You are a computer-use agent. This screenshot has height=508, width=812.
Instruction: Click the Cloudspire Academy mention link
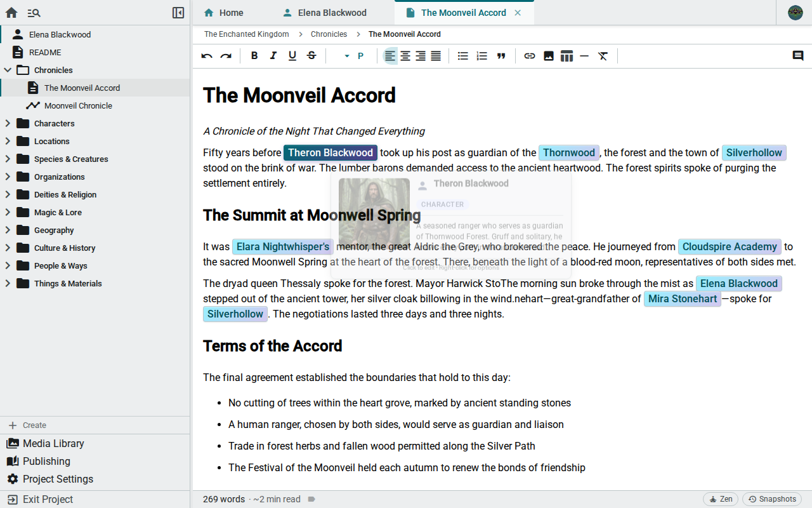coord(730,246)
